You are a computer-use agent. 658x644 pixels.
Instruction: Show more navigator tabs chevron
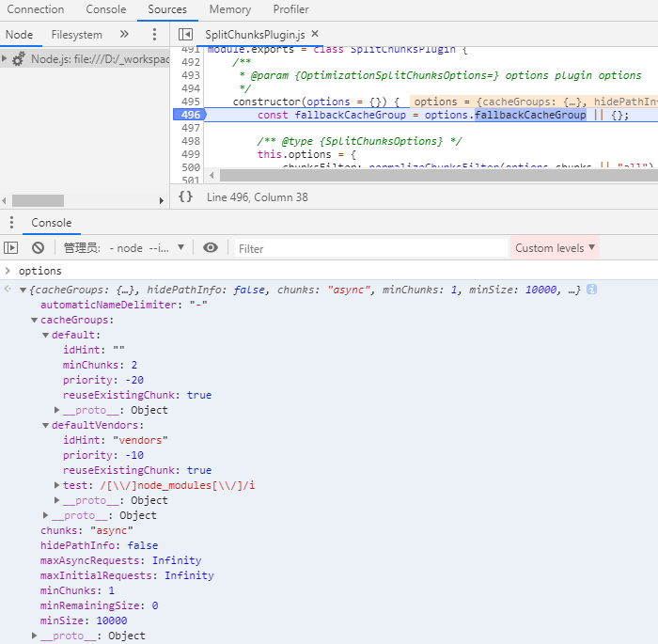tap(124, 34)
